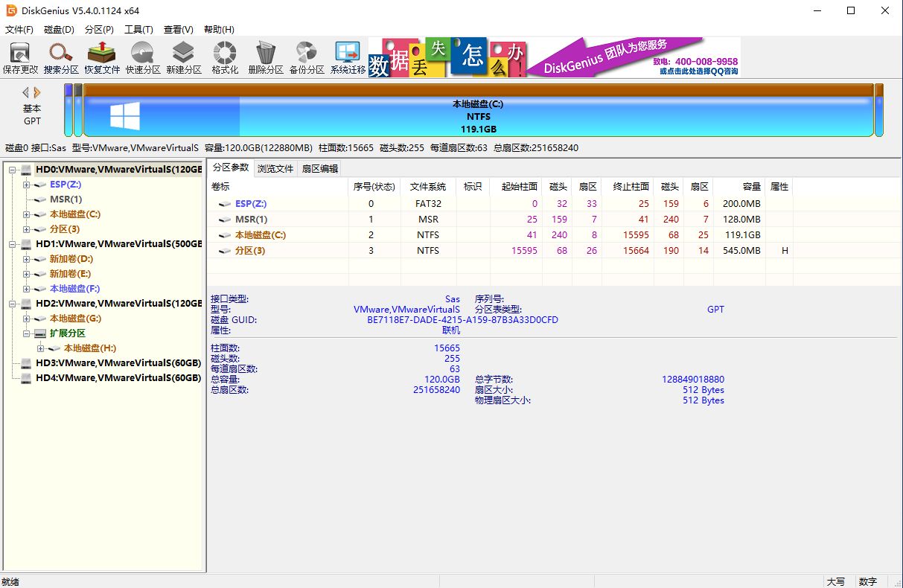This screenshot has width=903, height=588.
Task: Open the 文件(F) menu
Action: coord(19,30)
